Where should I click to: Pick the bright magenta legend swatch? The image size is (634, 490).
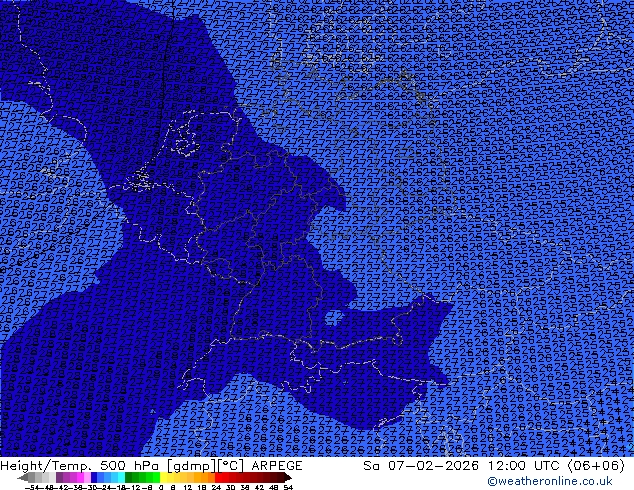click(80, 477)
